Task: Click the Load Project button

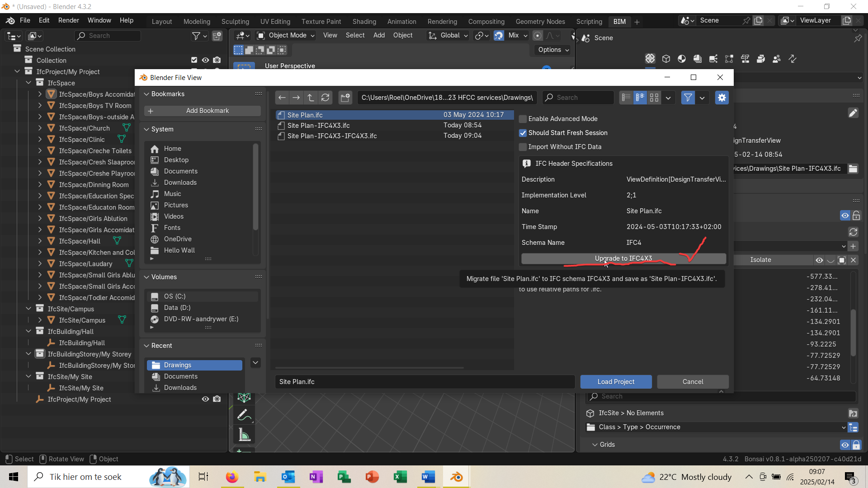Action: (x=615, y=382)
